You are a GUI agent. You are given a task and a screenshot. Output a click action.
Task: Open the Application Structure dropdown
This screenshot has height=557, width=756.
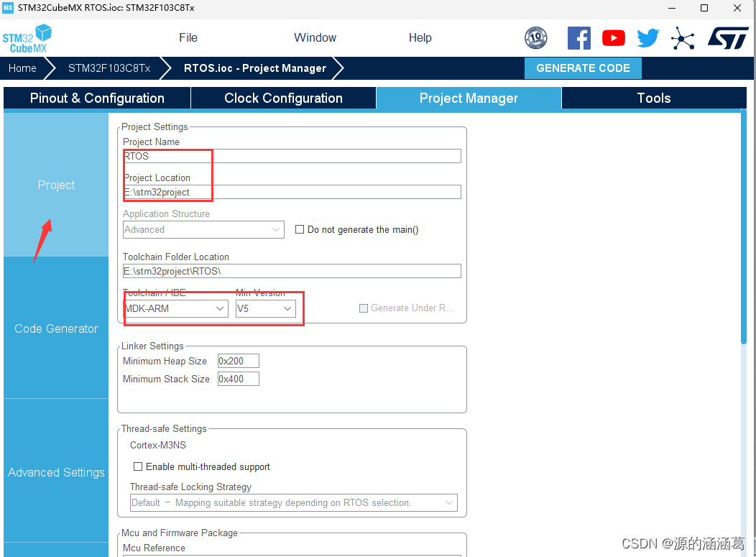(203, 229)
